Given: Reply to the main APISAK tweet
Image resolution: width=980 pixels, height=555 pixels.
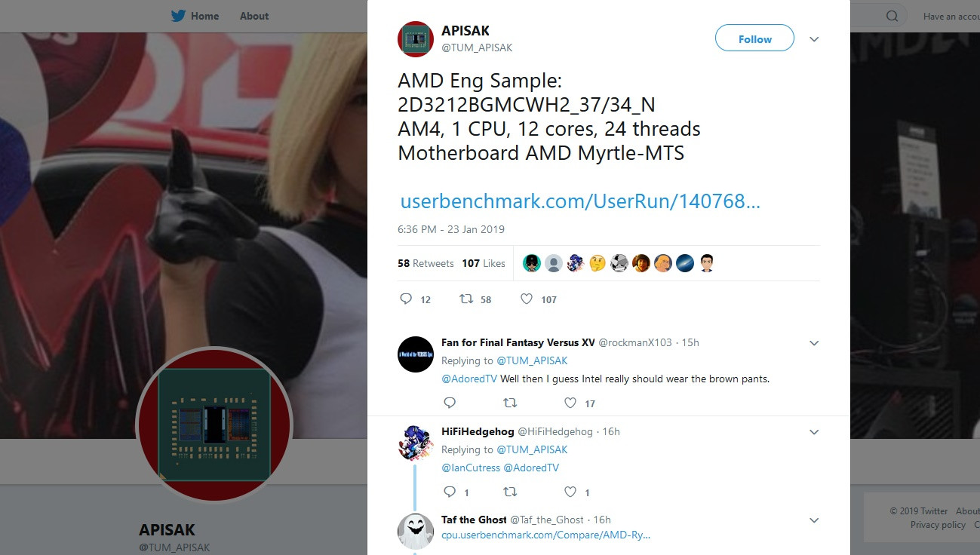Looking at the screenshot, I should coord(406,299).
